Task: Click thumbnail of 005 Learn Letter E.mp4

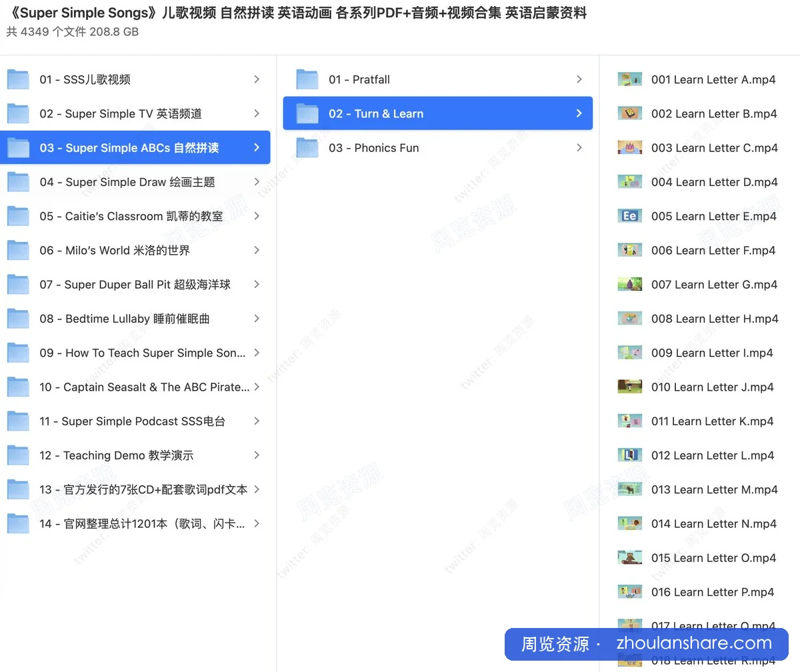Action: click(630, 216)
